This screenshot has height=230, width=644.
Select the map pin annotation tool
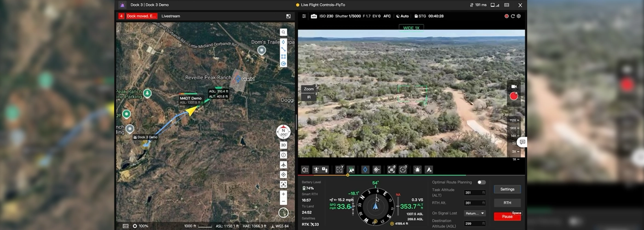tap(283, 42)
